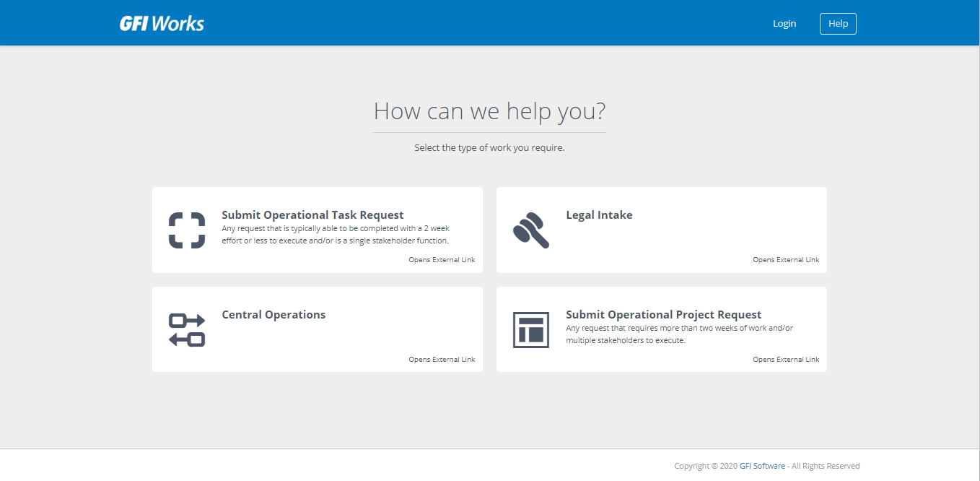This screenshot has height=481, width=980.
Task: Click the 'How can we help you?' heading
Action: point(489,111)
